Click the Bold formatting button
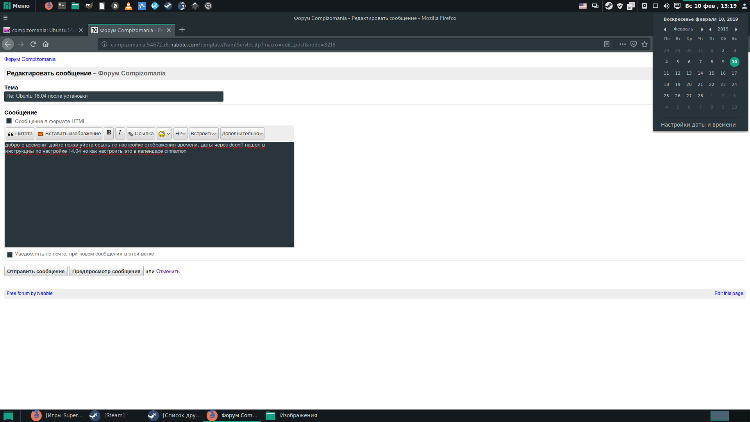The image size is (750, 422). pyautogui.click(x=109, y=132)
